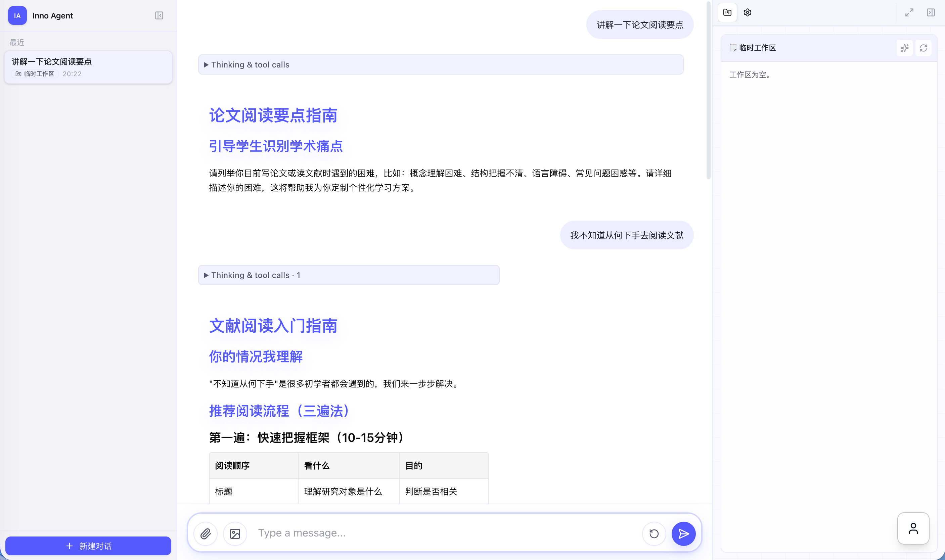Refresh the 临时工作区 workspace
Image resolution: width=945 pixels, height=560 pixels.
pyautogui.click(x=923, y=48)
